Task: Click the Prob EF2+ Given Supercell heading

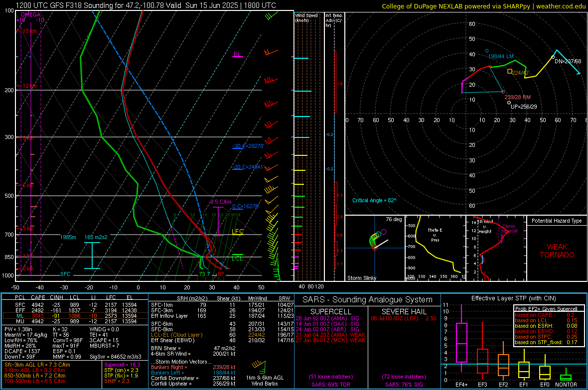Action: pos(546,309)
